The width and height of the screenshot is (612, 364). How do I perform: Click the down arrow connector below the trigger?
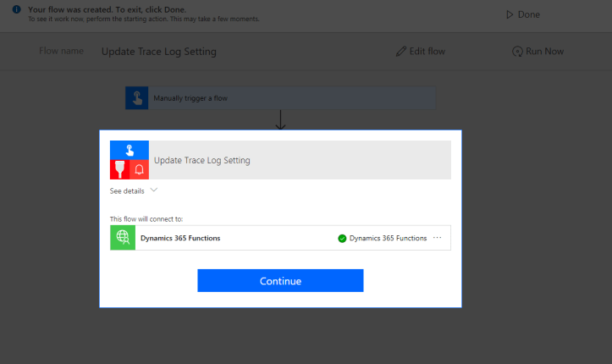coord(280,121)
